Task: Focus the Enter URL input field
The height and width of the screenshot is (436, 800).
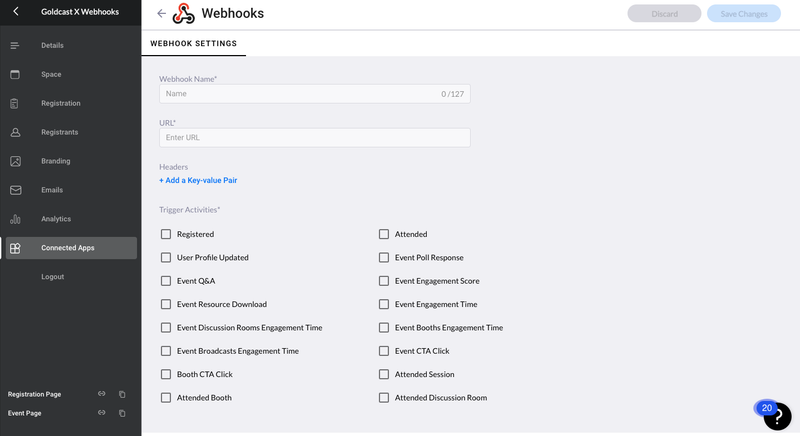Action: tap(314, 137)
